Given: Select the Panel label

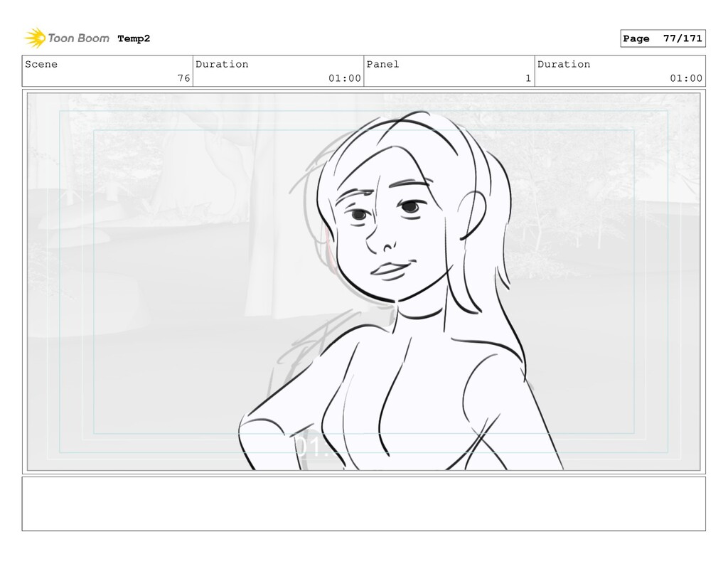Looking at the screenshot, I should (382, 64).
